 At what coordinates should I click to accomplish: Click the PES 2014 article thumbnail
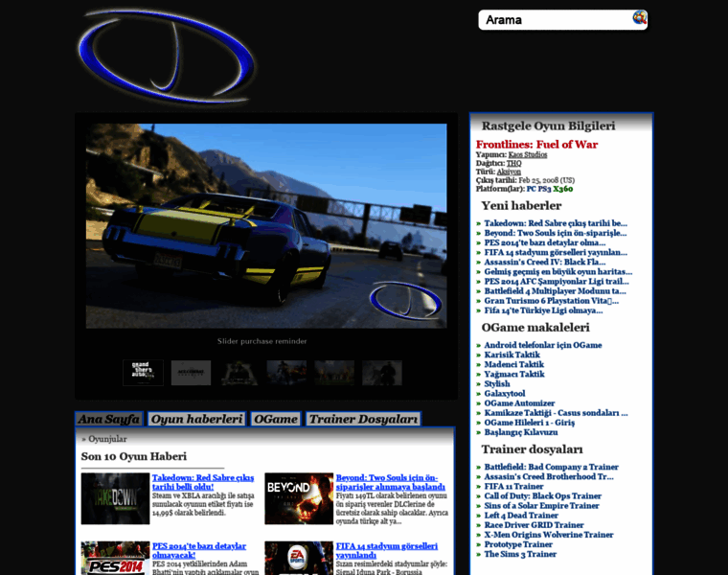tap(115, 559)
